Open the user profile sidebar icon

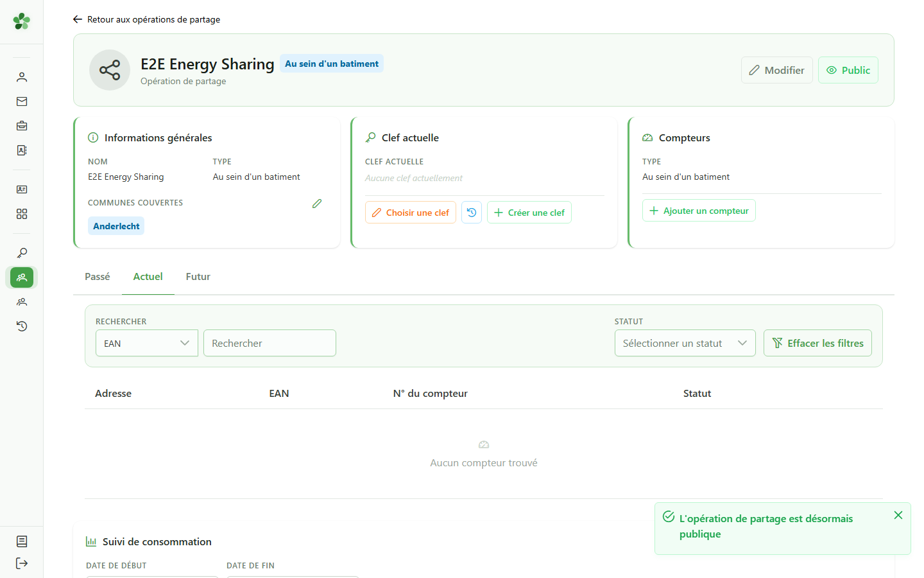point(22,77)
